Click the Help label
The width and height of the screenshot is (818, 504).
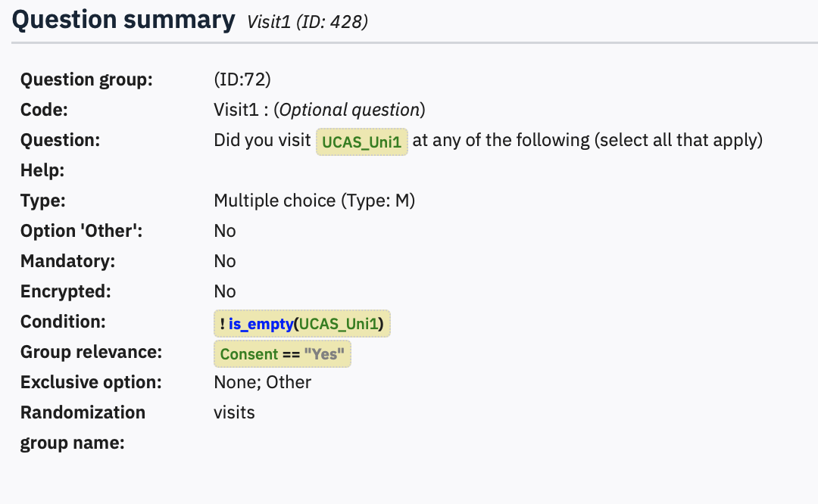[x=42, y=170]
